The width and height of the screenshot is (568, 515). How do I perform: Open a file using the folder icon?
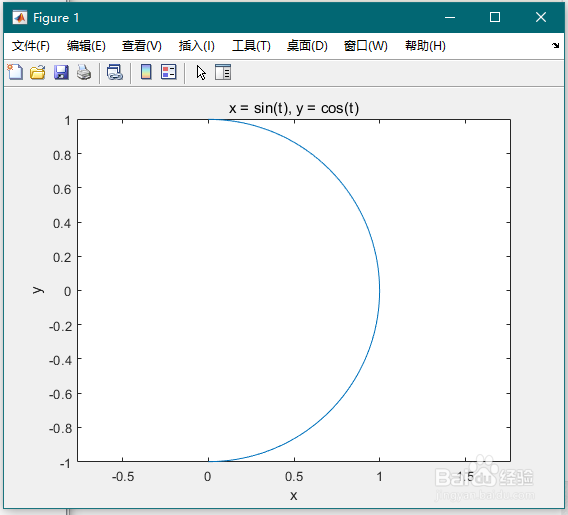(38, 72)
